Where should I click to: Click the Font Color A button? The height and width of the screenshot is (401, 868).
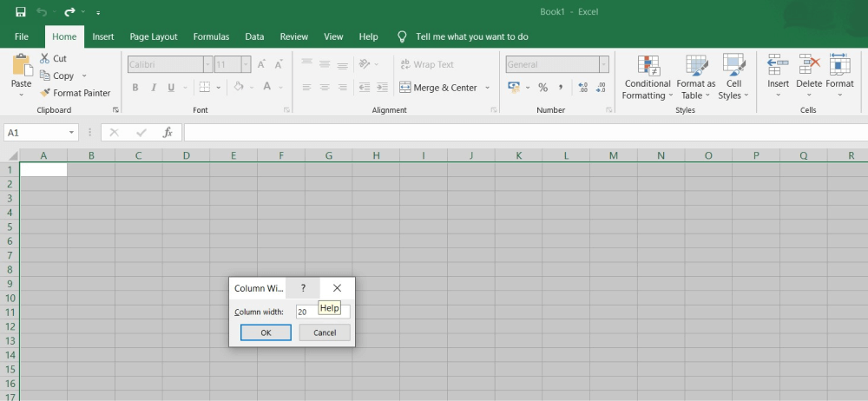coord(266,87)
